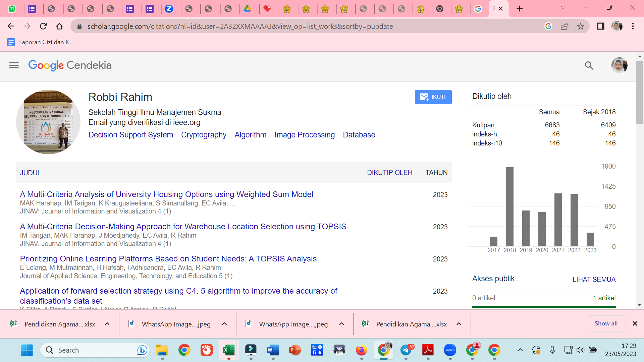The image size is (644, 362).
Task: Open article on University Housing Weighted Sum Model
Action: pyautogui.click(x=166, y=194)
